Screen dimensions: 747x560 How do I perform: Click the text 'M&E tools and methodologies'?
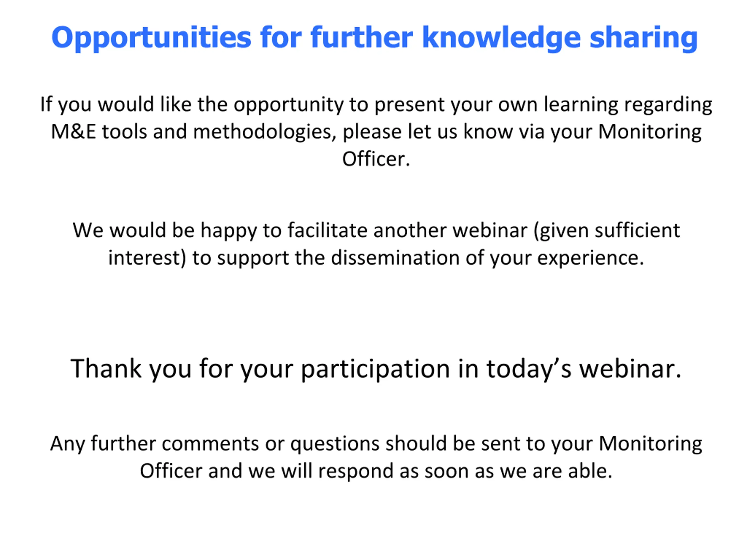[x=191, y=132]
